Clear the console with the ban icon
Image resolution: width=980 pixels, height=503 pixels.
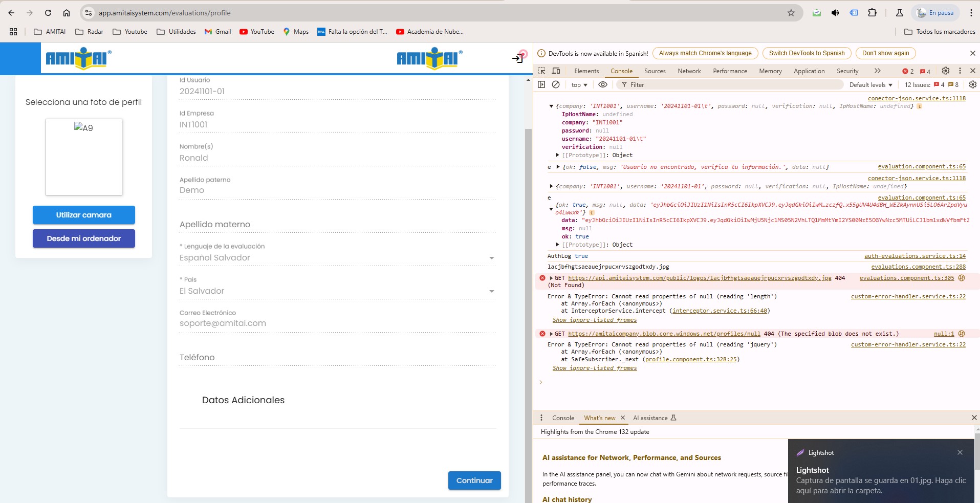tap(556, 85)
